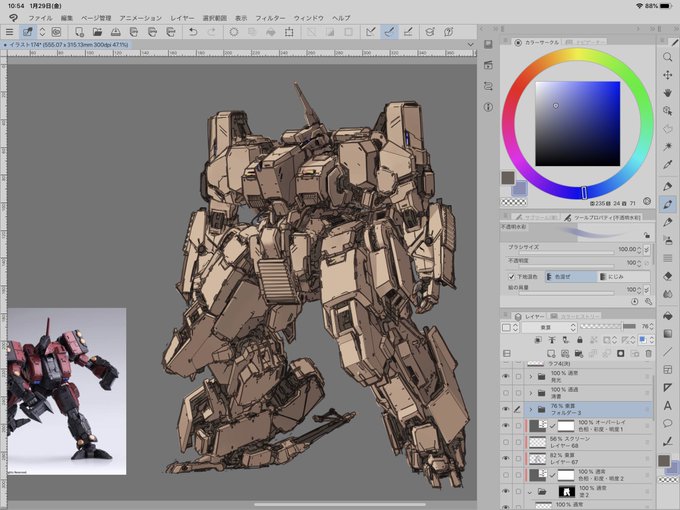
Task: Expand the フォルダー 3 folder chevron
Action: pos(529,409)
